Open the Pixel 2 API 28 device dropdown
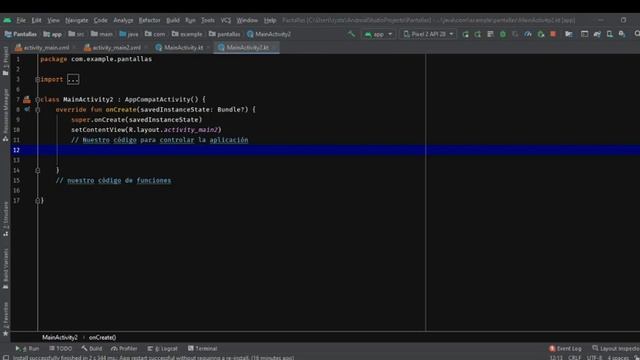Viewport: 640px width, 360px height. tap(428, 34)
